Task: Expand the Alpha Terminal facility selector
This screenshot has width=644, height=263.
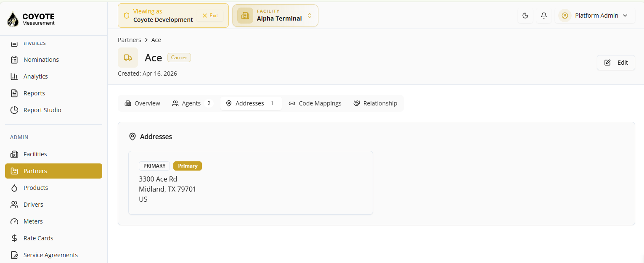Action: [x=275, y=16]
